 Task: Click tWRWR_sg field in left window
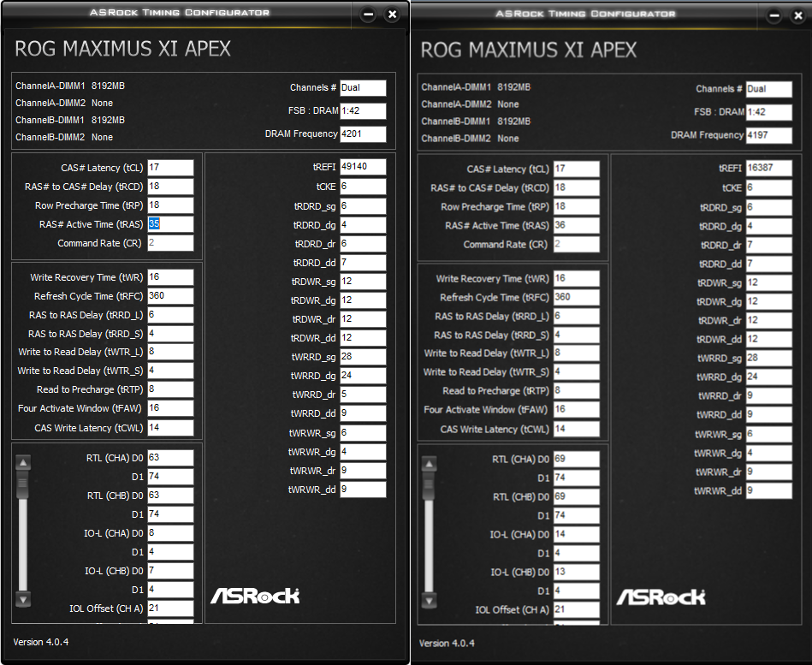pos(363,433)
